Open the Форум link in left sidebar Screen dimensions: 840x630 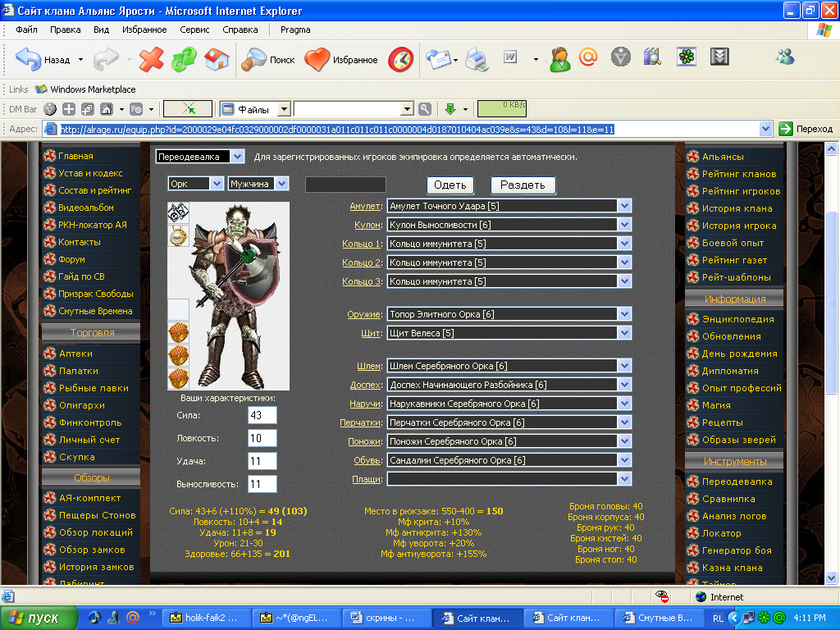point(72,259)
